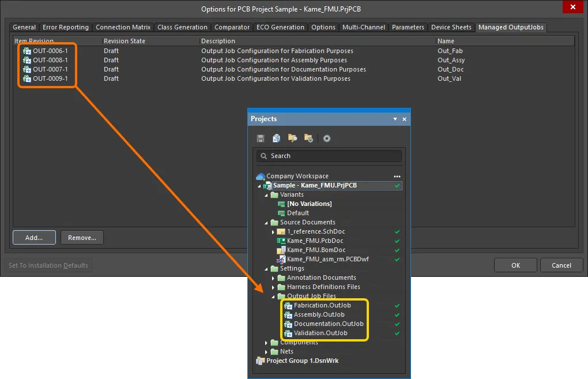
Task: Go to the Connection Matrix tab
Action: [123, 27]
